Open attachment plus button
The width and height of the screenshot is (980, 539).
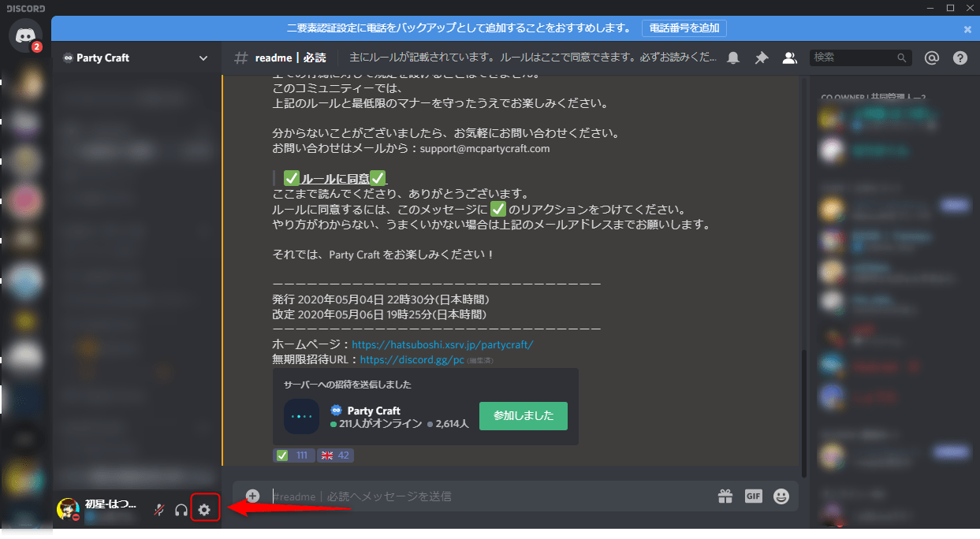(x=252, y=496)
